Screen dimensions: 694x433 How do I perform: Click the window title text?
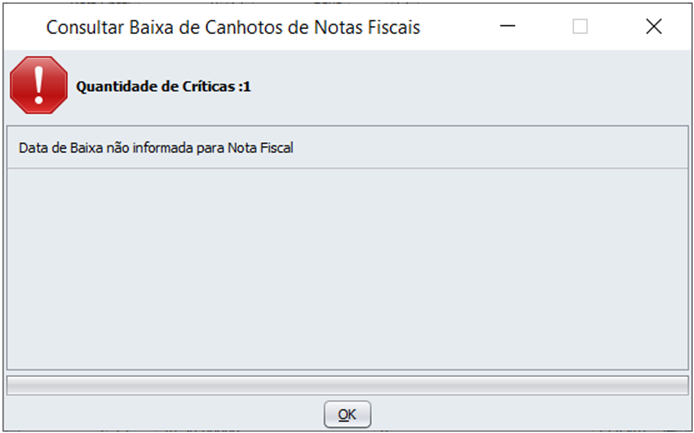tap(233, 28)
